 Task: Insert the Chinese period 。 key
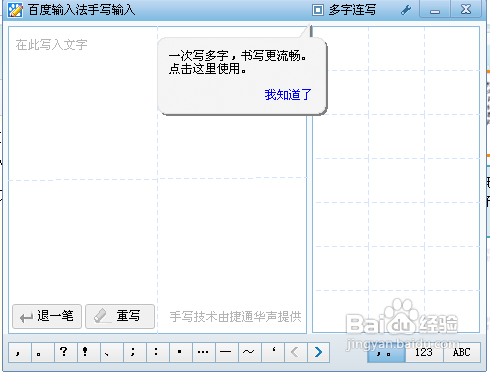click(x=43, y=352)
